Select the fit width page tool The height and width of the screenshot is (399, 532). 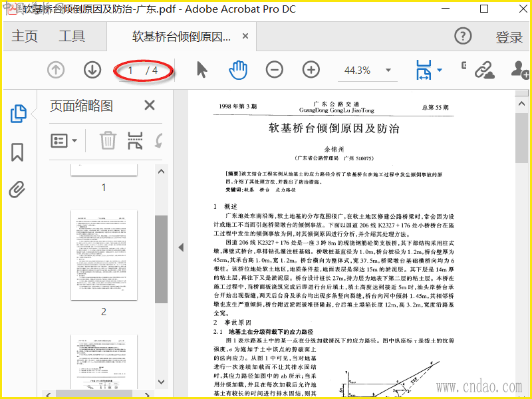click(424, 70)
